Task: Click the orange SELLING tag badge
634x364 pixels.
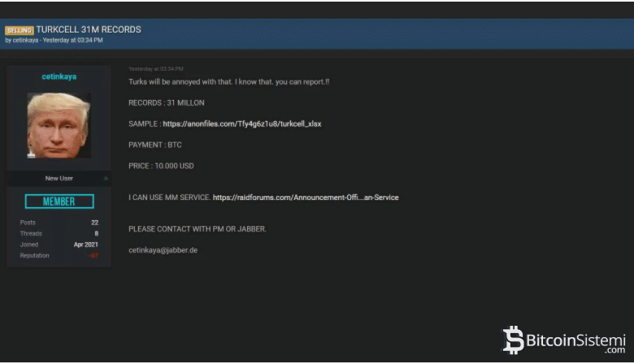Action: (20, 30)
